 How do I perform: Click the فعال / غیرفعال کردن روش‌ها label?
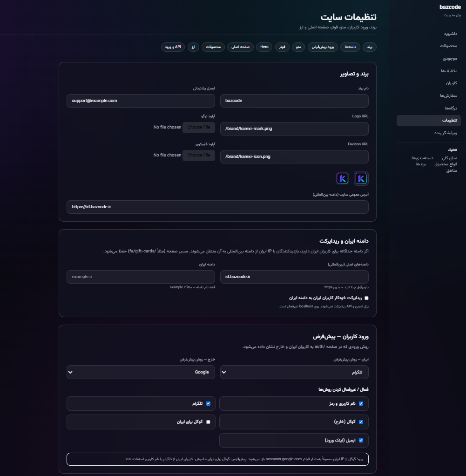pos(344,389)
